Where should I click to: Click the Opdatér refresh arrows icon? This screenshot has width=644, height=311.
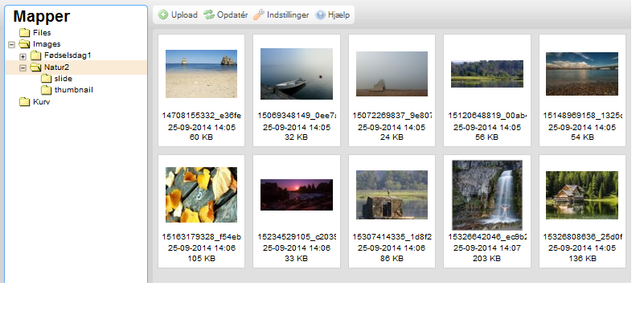209,14
